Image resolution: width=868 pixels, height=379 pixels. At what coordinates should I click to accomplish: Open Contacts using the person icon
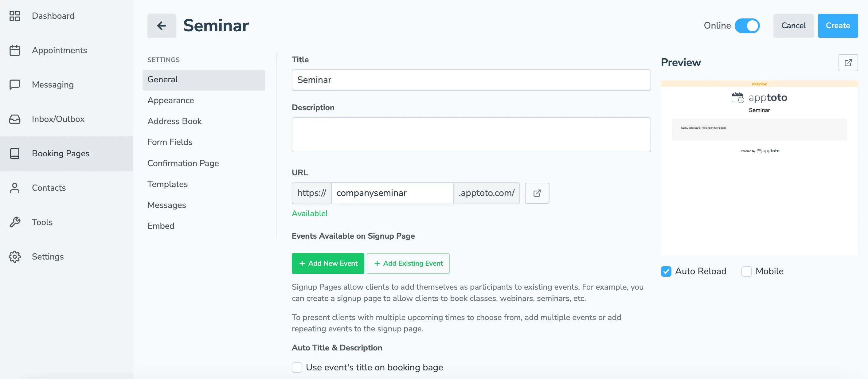tap(15, 188)
